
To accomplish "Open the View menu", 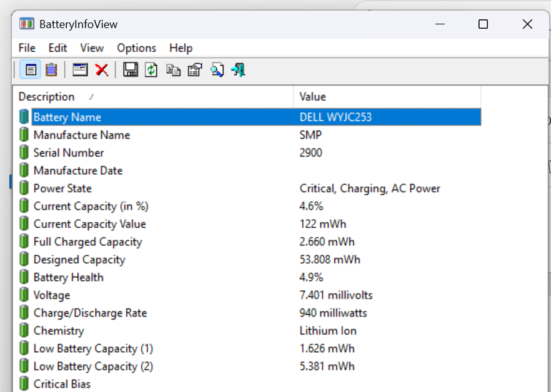I will pos(92,48).
